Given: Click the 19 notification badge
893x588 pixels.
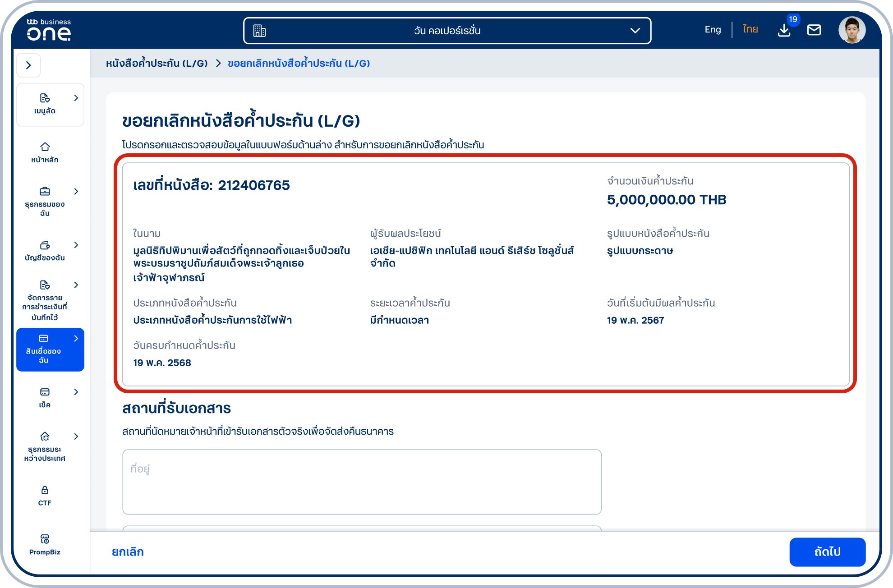Looking at the screenshot, I should pos(793,19).
